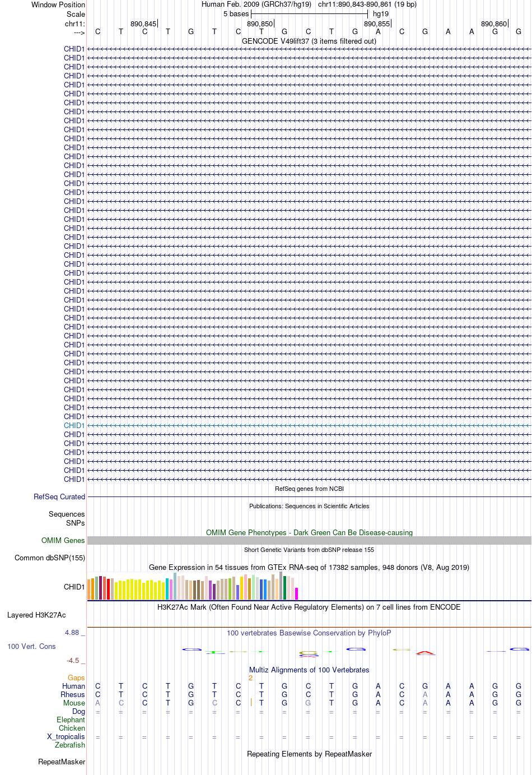Click the Sequences SNPs track label
This screenshot has height=775, width=532.
[67, 518]
